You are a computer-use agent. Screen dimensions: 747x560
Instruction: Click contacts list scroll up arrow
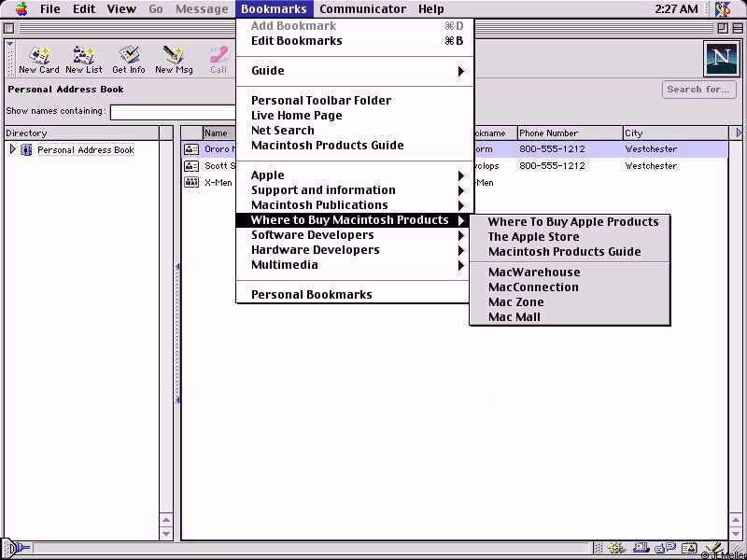[x=735, y=521]
